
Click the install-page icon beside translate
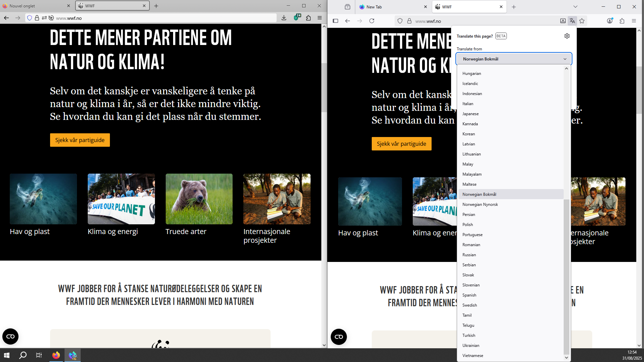click(563, 21)
